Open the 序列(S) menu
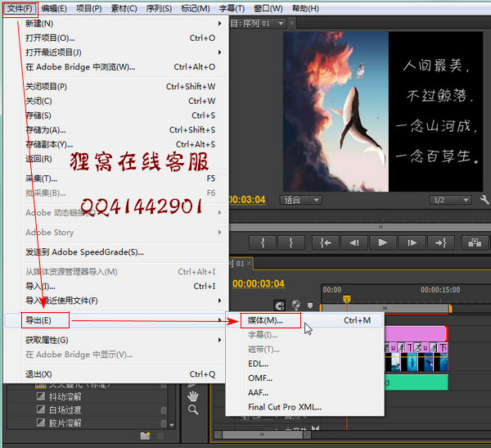Screen dimensions: 491x448 pyautogui.click(x=159, y=8)
